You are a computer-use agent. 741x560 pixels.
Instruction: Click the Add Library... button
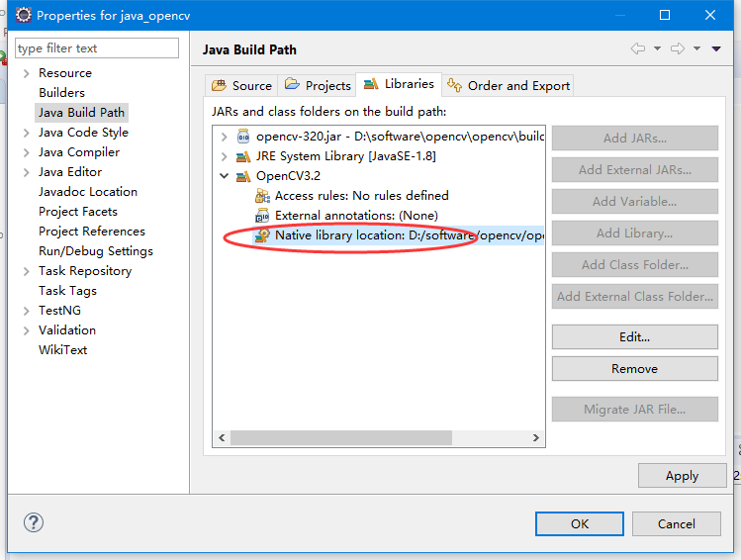pyautogui.click(x=635, y=233)
